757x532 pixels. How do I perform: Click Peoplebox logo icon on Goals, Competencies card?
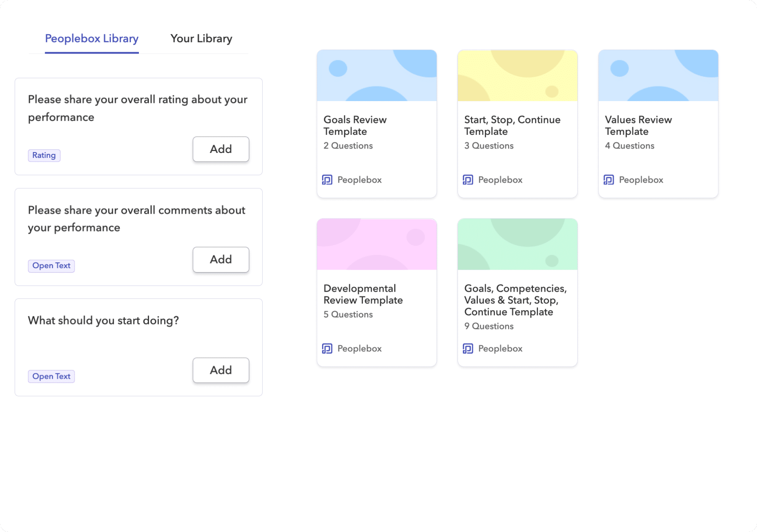[468, 348]
